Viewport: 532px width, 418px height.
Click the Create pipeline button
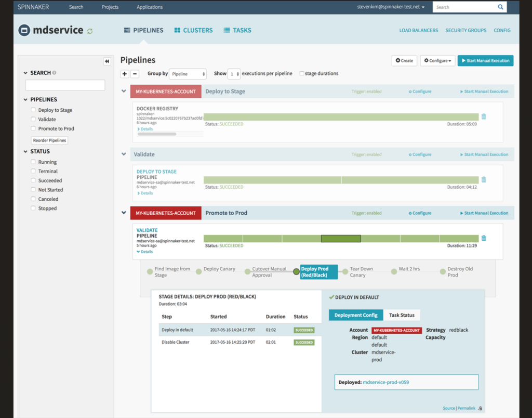pyautogui.click(x=404, y=60)
